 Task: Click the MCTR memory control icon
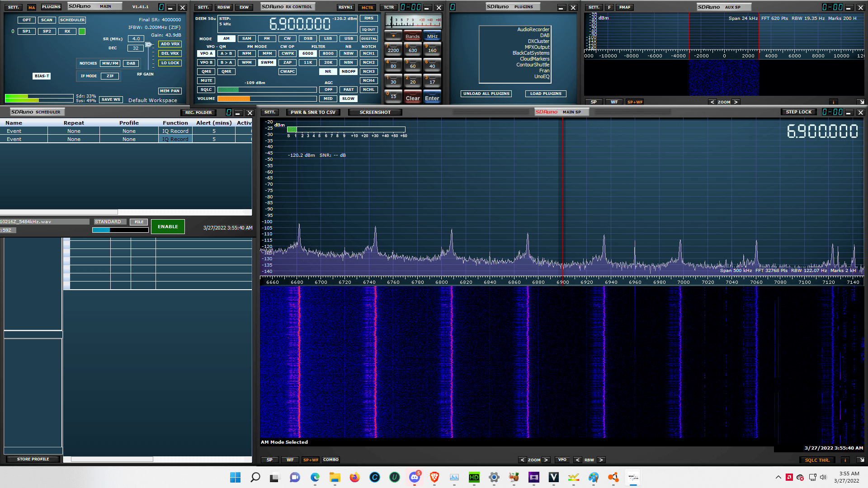click(367, 7)
